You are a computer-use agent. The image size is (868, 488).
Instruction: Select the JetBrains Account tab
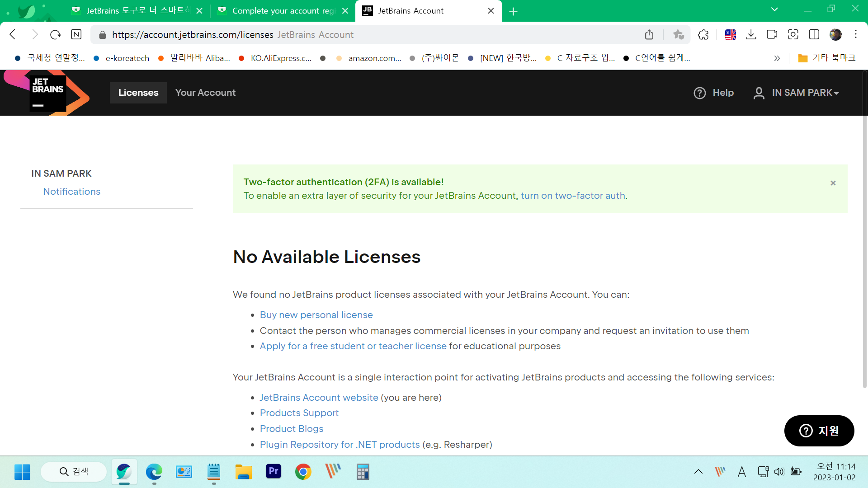coord(428,11)
